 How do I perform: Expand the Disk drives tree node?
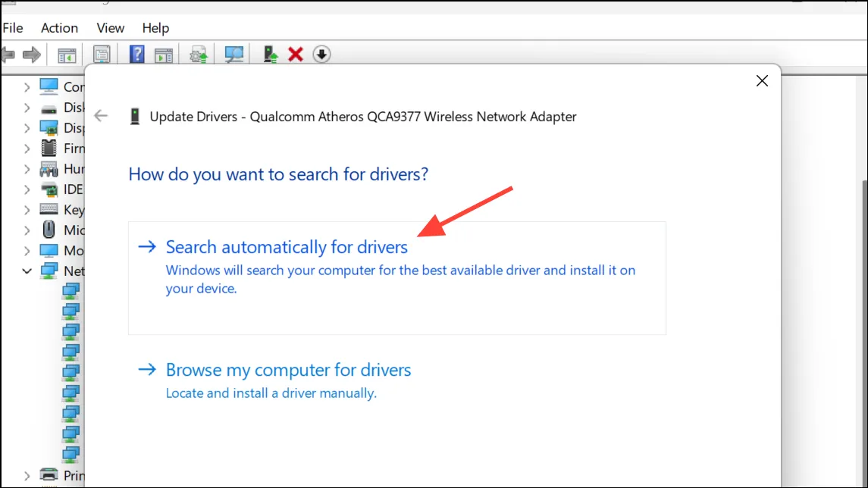pyautogui.click(x=27, y=108)
